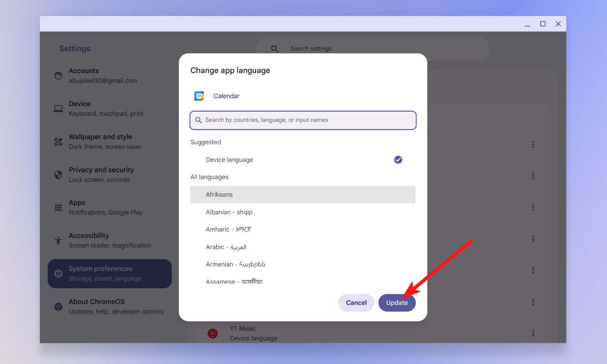Select the Device language suggested option
607x364 pixels.
tap(229, 159)
